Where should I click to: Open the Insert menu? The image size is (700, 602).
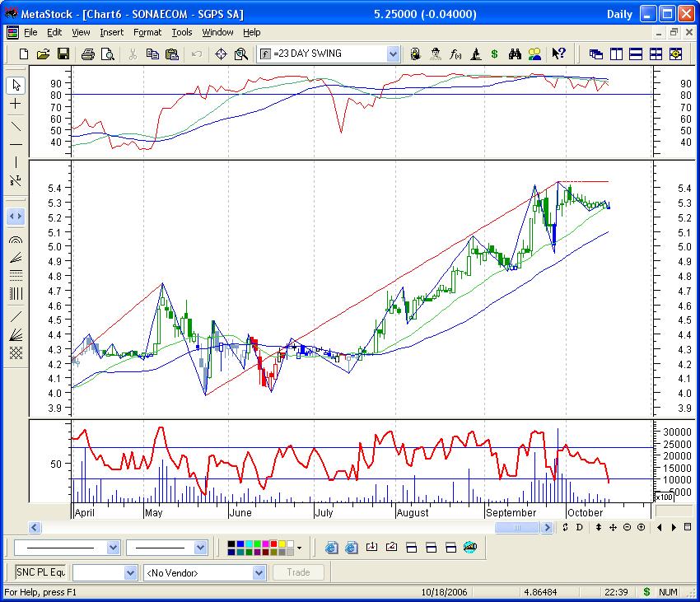click(111, 33)
